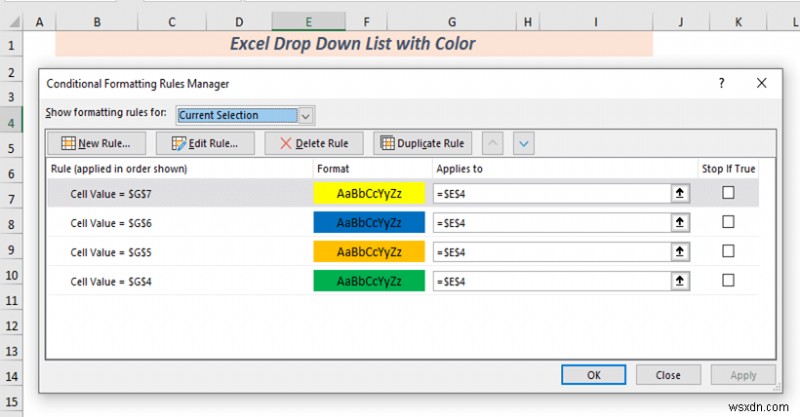This screenshot has width=800, height=417.
Task: Toggle Stop If True for $G$7 rule
Action: coord(728,192)
